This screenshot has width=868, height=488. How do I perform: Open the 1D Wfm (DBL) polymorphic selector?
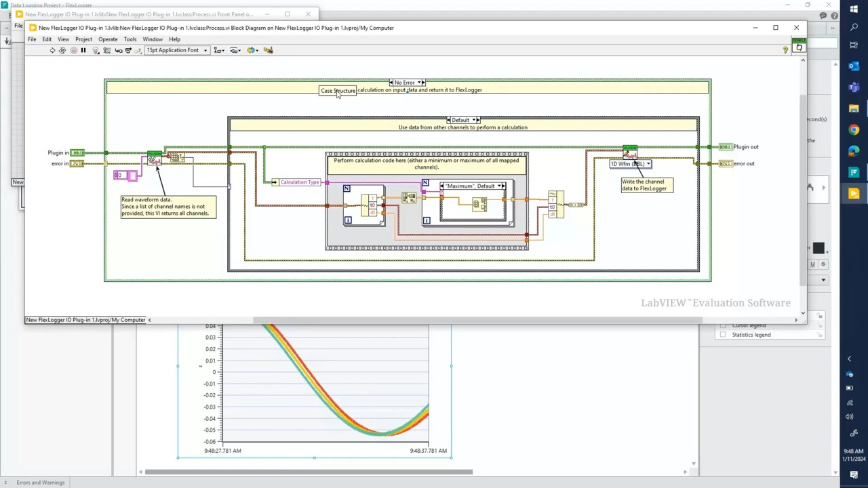coord(631,164)
